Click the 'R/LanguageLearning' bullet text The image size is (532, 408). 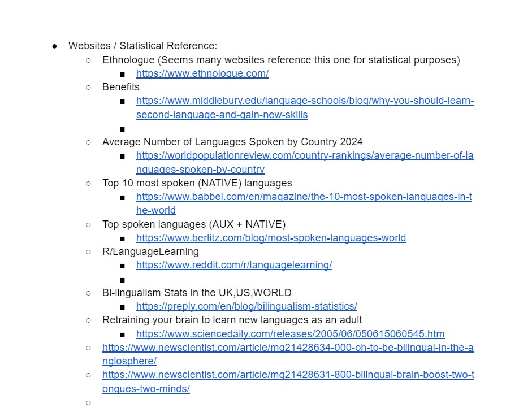click(x=150, y=251)
